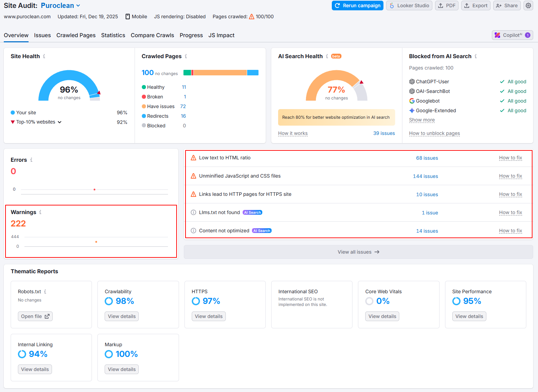Click the Errors info icon
This screenshot has height=392, width=538.
tap(31, 160)
